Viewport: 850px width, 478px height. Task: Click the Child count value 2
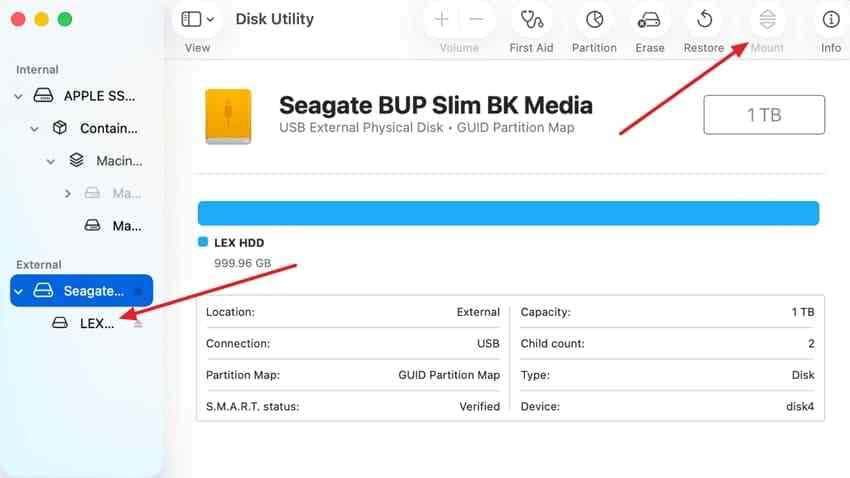pyautogui.click(x=811, y=344)
